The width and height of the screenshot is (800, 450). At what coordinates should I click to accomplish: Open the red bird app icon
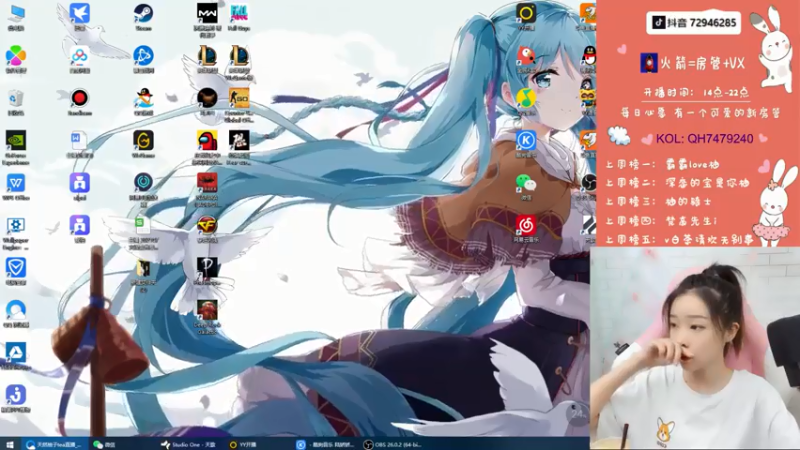tap(526, 59)
